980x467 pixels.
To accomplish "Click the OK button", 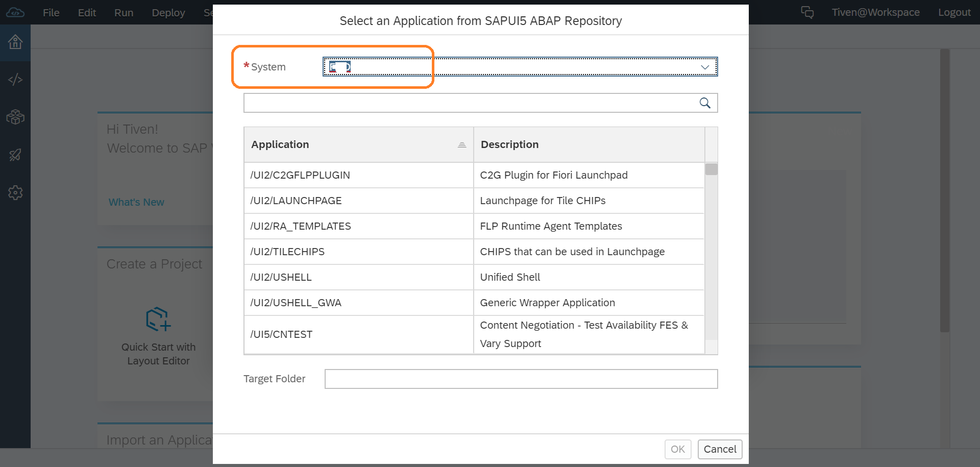I will [678, 449].
